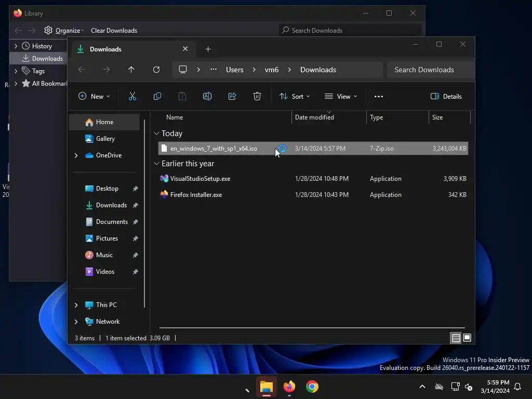
Task: Click the Delete trash can icon
Action: coord(257,96)
